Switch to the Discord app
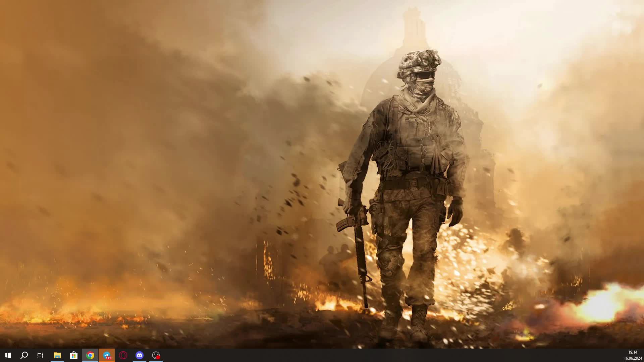Viewport: 644px width, 362px height. click(139, 355)
